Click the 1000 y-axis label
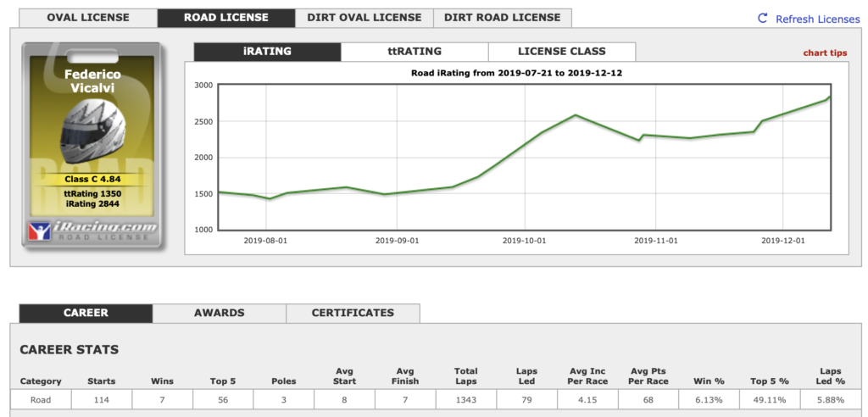This screenshot has width=868, height=417. click(203, 231)
